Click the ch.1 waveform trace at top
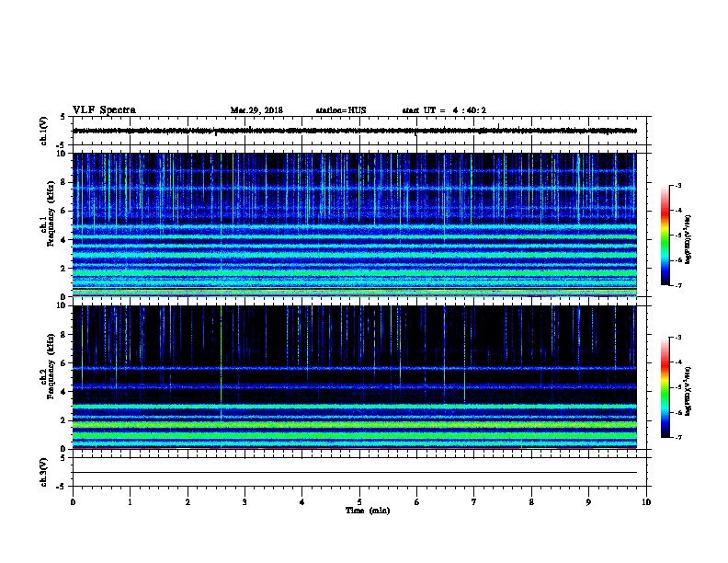This screenshot has height=563, width=728. point(354,131)
